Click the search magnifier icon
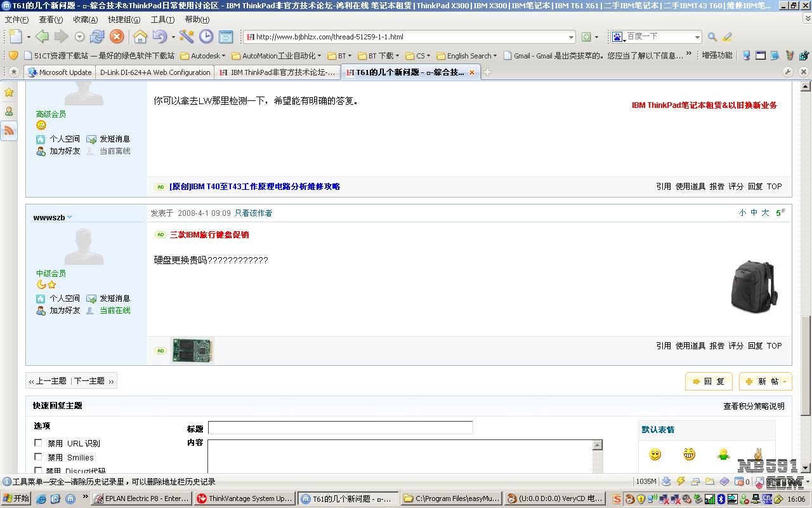This screenshot has height=508, width=812. coord(712,37)
